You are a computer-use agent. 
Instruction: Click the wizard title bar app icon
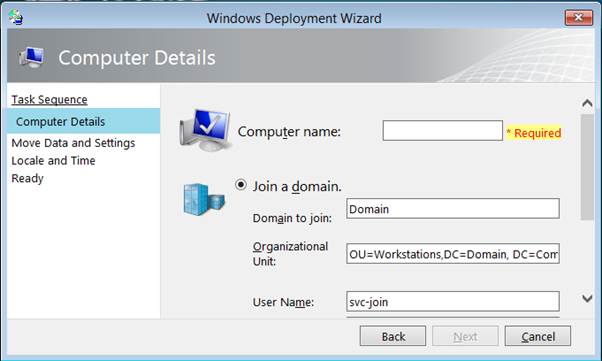click(16, 17)
